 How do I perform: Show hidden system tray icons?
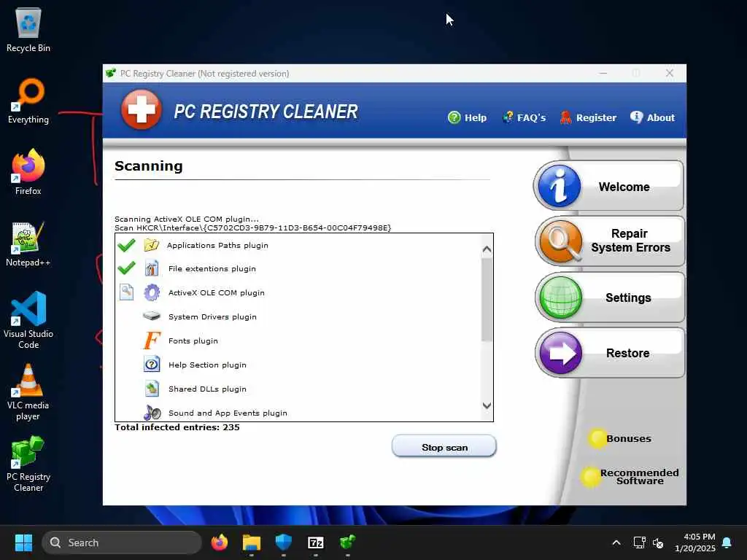616,542
